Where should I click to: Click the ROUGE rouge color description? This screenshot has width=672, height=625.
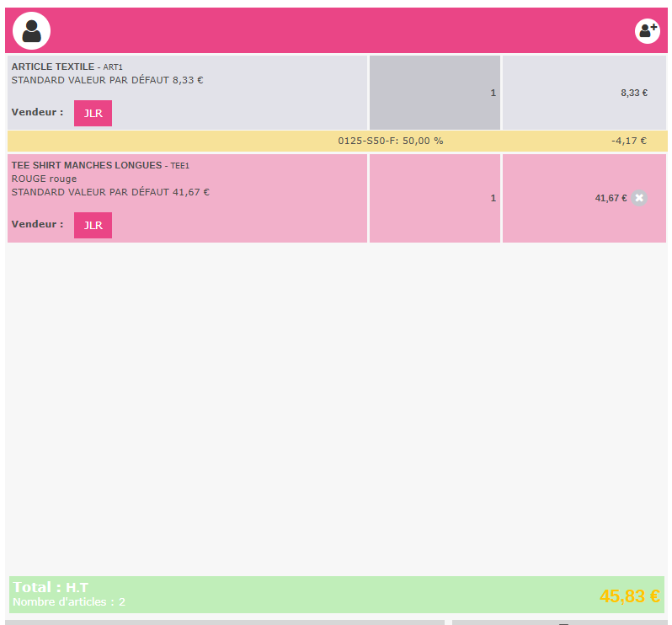click(44, 179)
